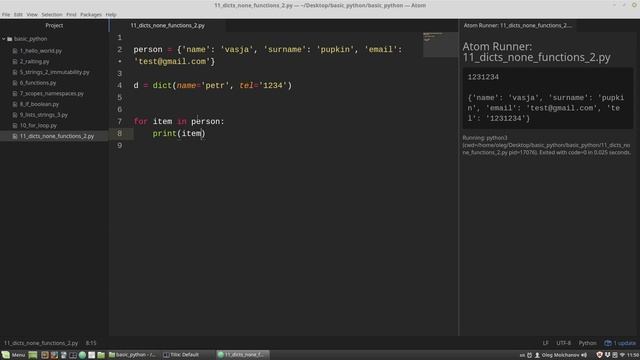Screen dimensions: 640x360
Task: Click the '1231234' output in Atom Runner
Action: [x=483, y=77]
